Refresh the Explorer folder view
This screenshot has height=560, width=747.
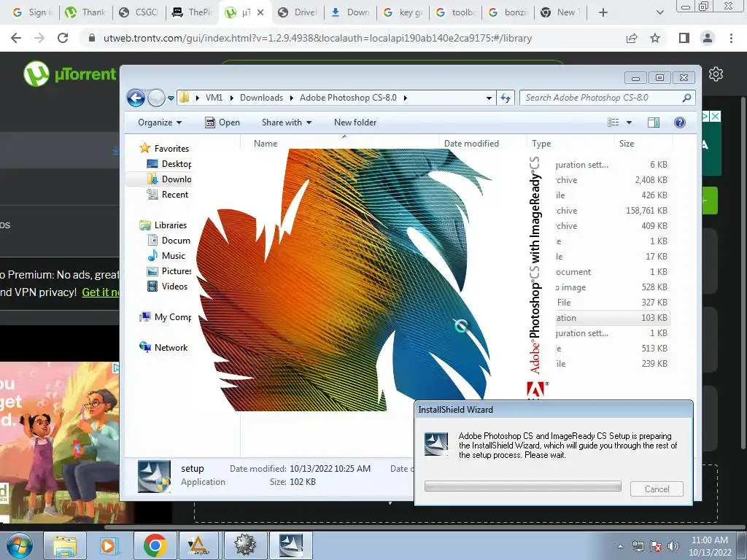506,98
